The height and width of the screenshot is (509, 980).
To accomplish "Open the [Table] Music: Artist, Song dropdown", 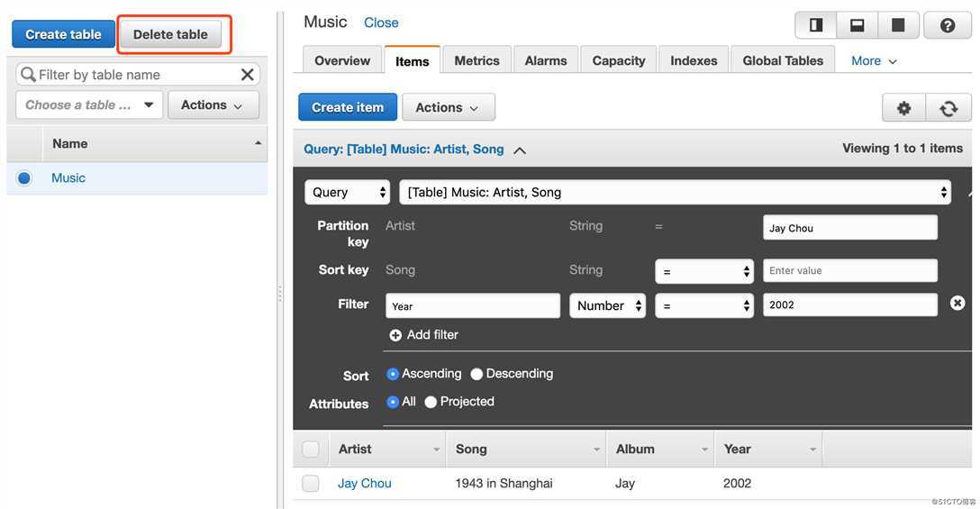I will click(x=675, y=193).
